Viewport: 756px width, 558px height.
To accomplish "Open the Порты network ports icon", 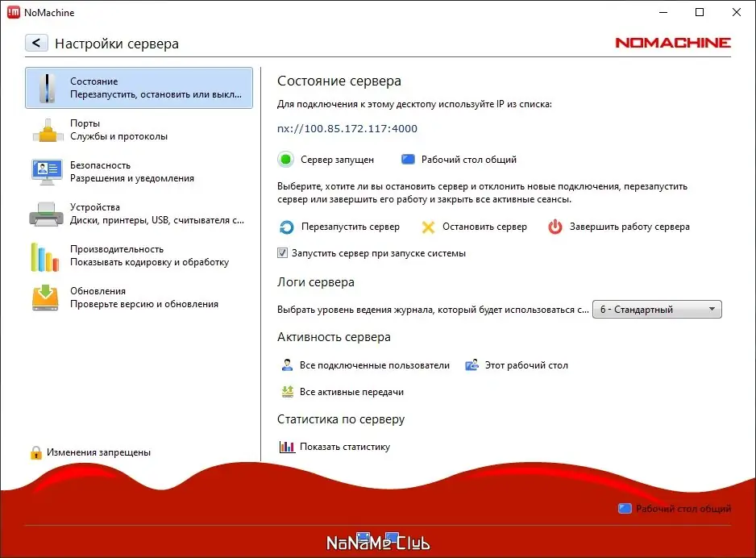I will tap(48, 130).
